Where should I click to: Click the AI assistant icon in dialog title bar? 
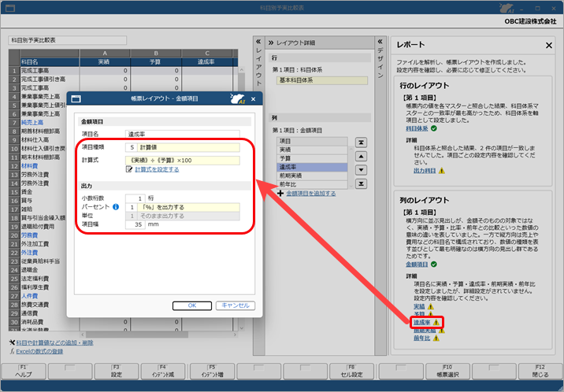point(237,98)
